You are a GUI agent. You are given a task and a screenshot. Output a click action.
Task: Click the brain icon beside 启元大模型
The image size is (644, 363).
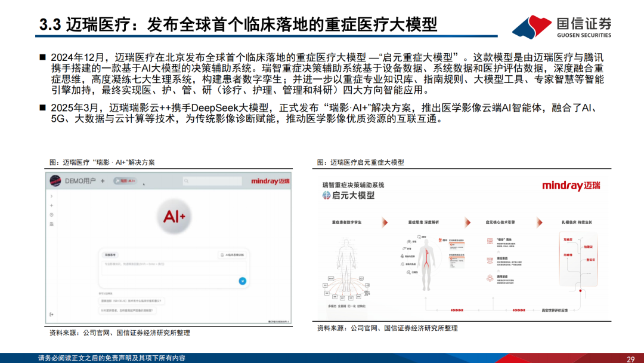(327, 196)
